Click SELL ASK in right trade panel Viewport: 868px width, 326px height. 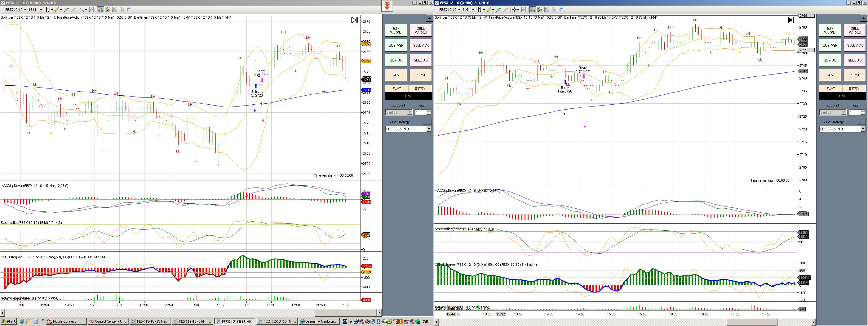[x=855, y=45]
